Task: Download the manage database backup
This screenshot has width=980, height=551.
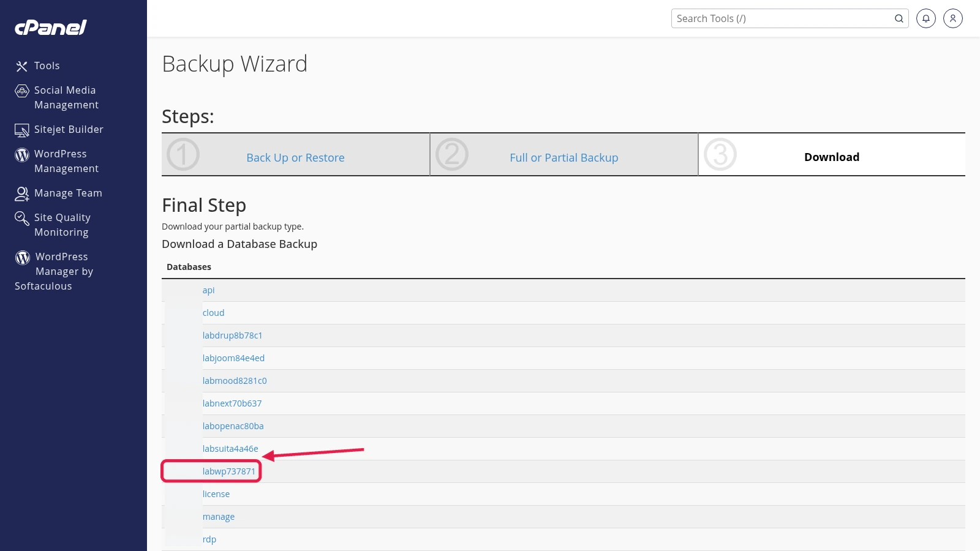Action: [219, 517]
